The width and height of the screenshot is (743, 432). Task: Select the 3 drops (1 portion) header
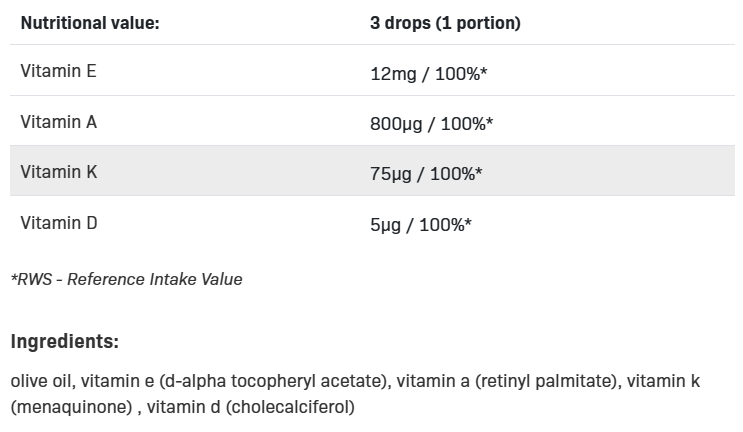tap(445, 23)
